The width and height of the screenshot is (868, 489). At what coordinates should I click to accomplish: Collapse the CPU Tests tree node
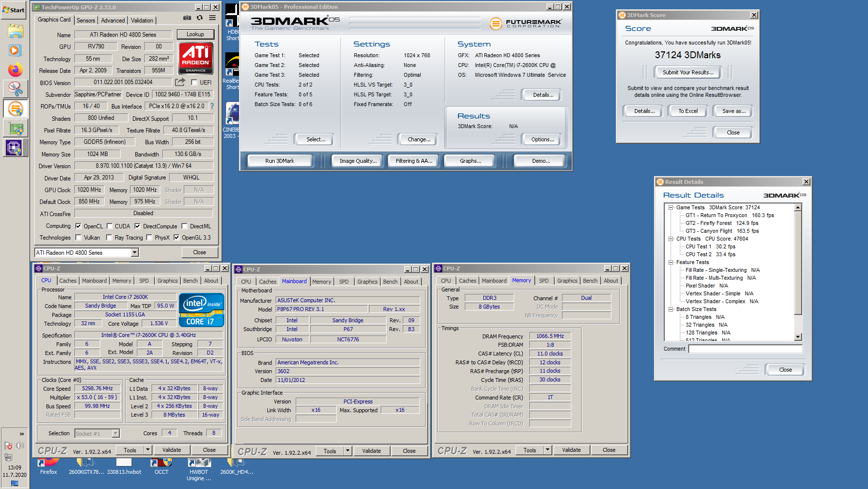point(671,239)
